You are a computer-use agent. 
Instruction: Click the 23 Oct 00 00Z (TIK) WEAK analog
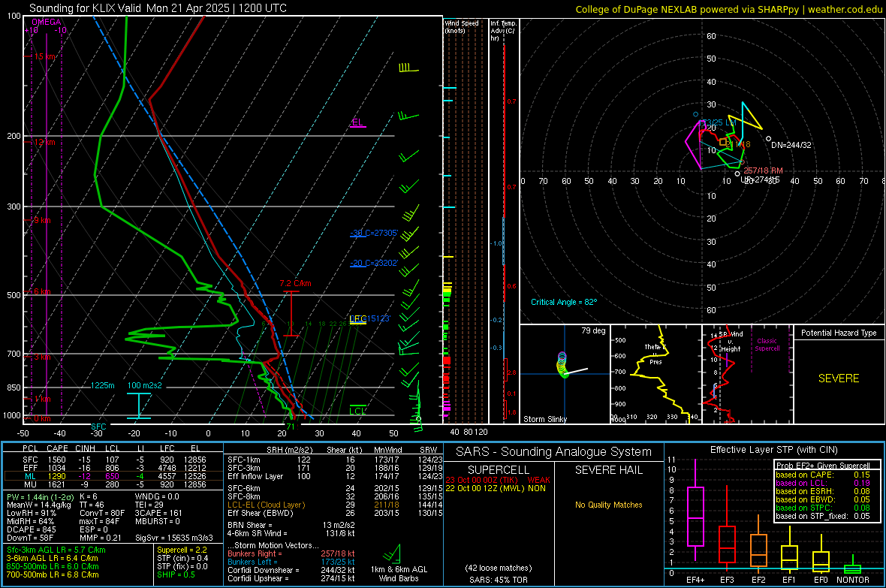tap(497, 480)
